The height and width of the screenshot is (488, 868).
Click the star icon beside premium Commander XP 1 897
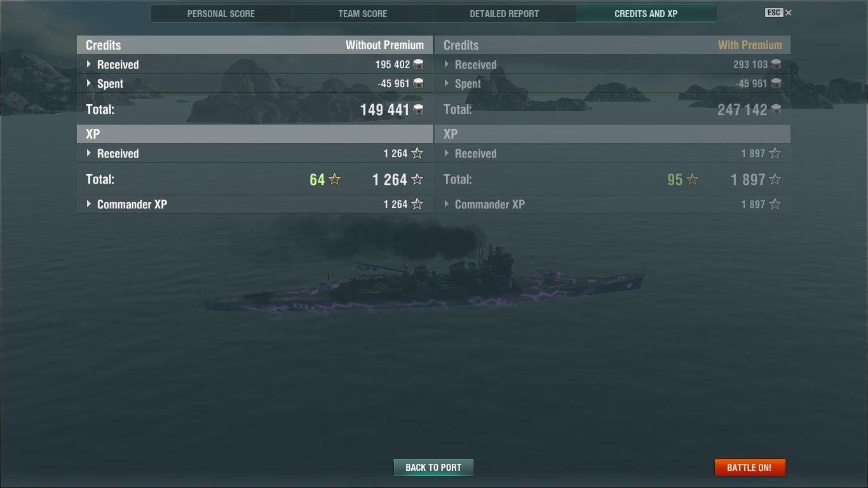[x=775, y=204]
